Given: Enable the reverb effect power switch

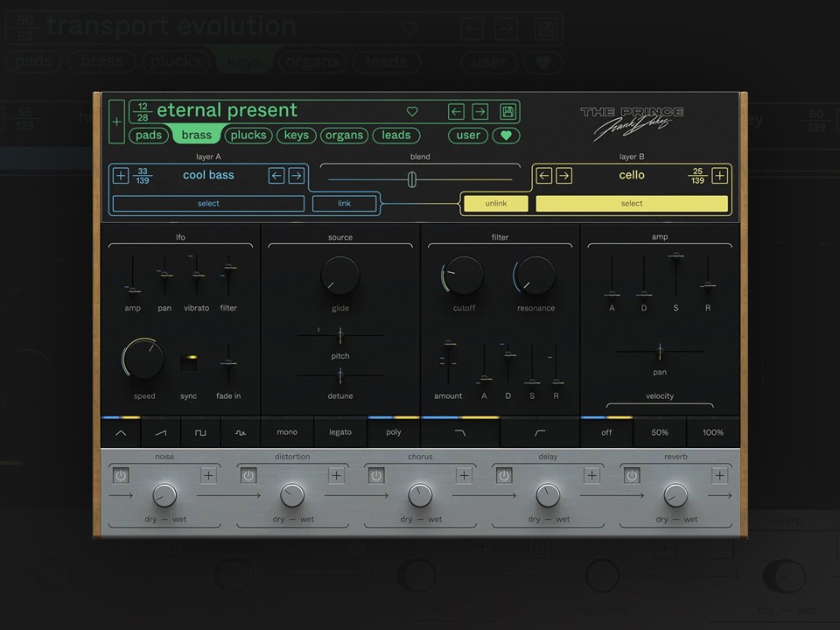Looking at the screenshot, I should click(632, 475).
